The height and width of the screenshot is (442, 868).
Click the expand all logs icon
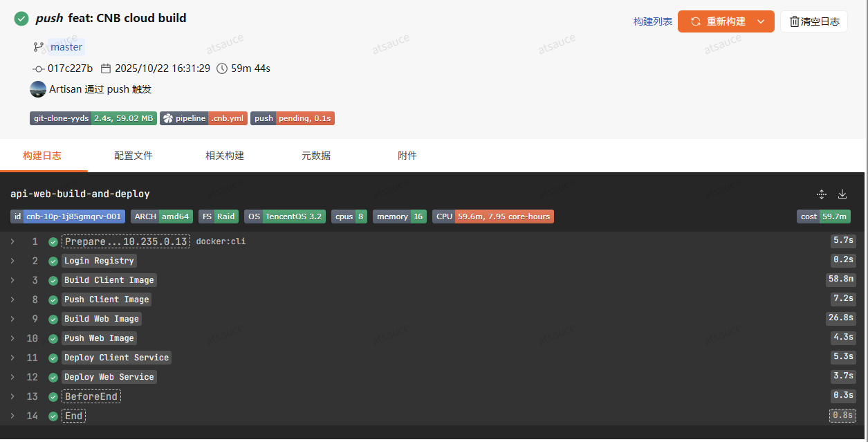[x=822, y=194]
